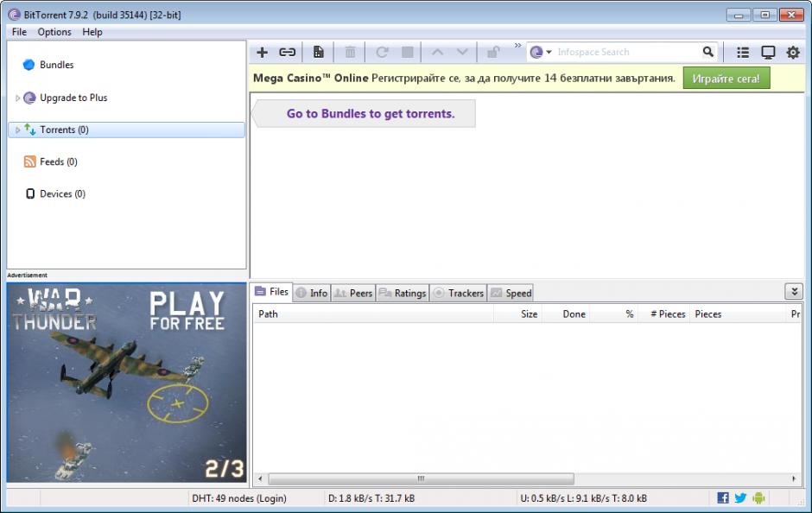Select Feeds (0) in the sidebar
The image size is (812, 513).
(x=59, y=162)
